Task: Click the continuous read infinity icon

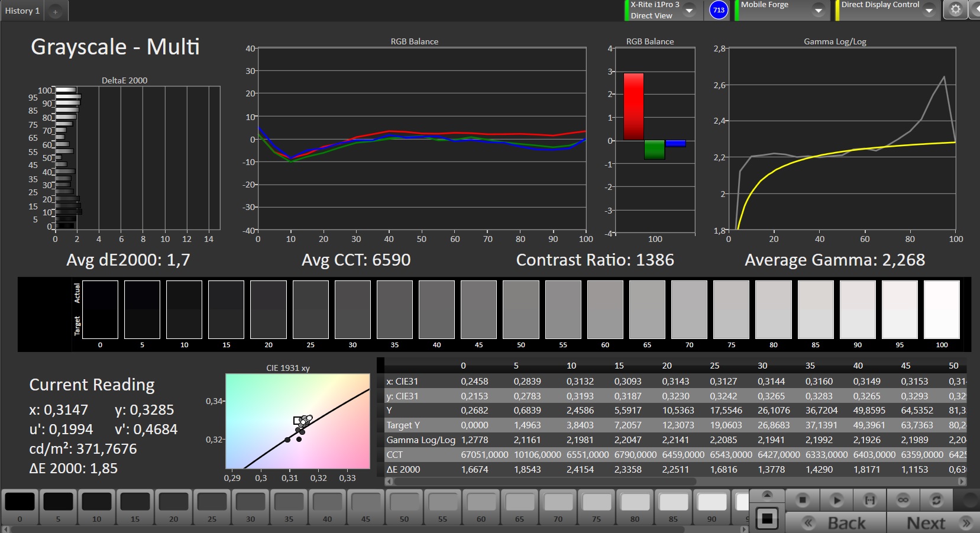Action: [x=903, y=500]
